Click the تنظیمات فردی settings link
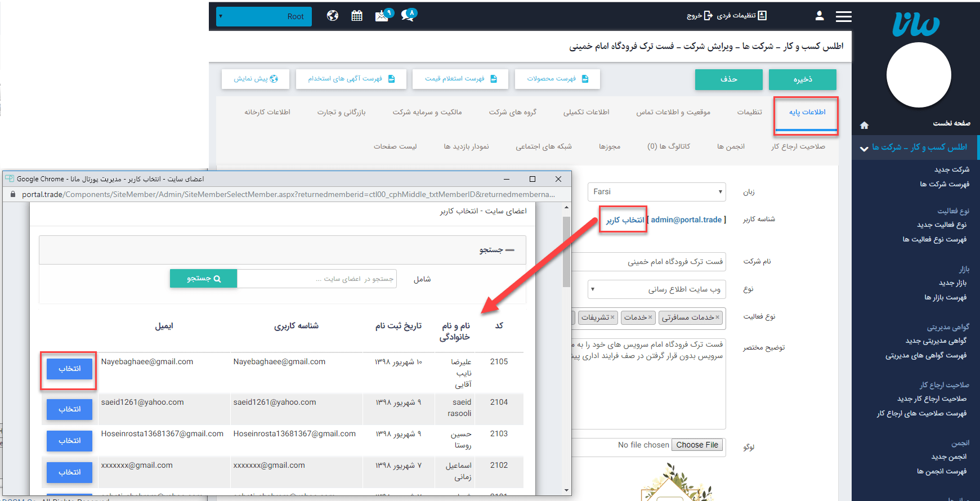The height and width of the screenshot is (501, 980). (x=741, y=16)
